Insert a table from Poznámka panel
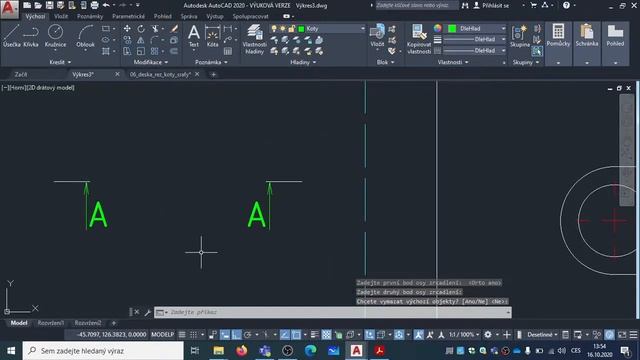Image resolution: width=640 pixels, height=360 pixels. 228,51
